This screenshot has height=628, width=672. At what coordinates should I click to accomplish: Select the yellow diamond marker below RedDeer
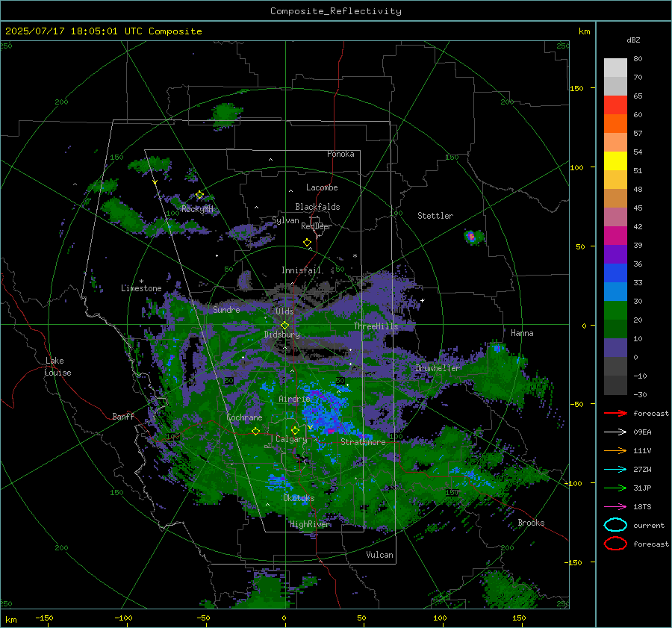(307, 243)
